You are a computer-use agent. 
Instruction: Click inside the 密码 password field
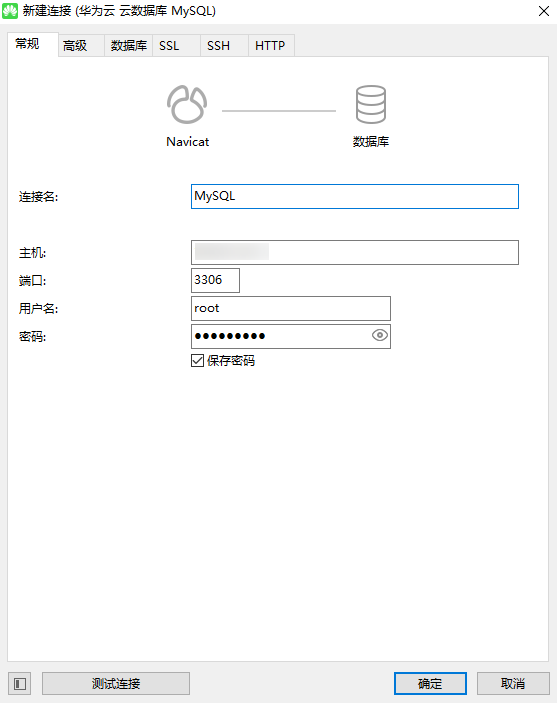(x=281, y=336)
